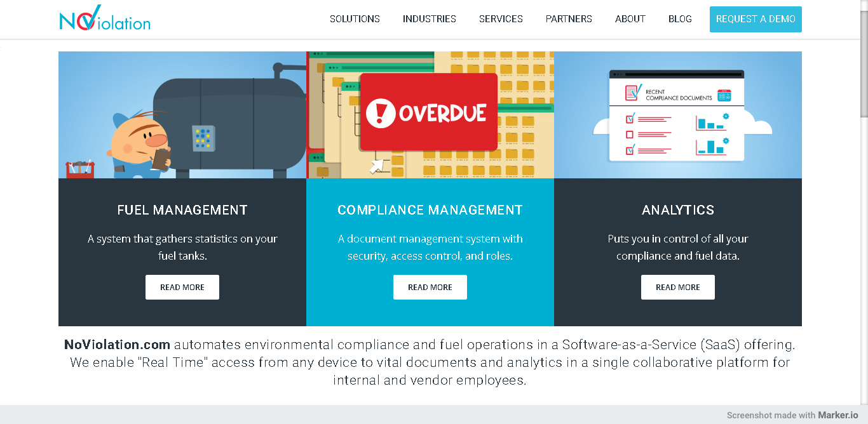Click the "A document management system" description

(x=430, y=248)
